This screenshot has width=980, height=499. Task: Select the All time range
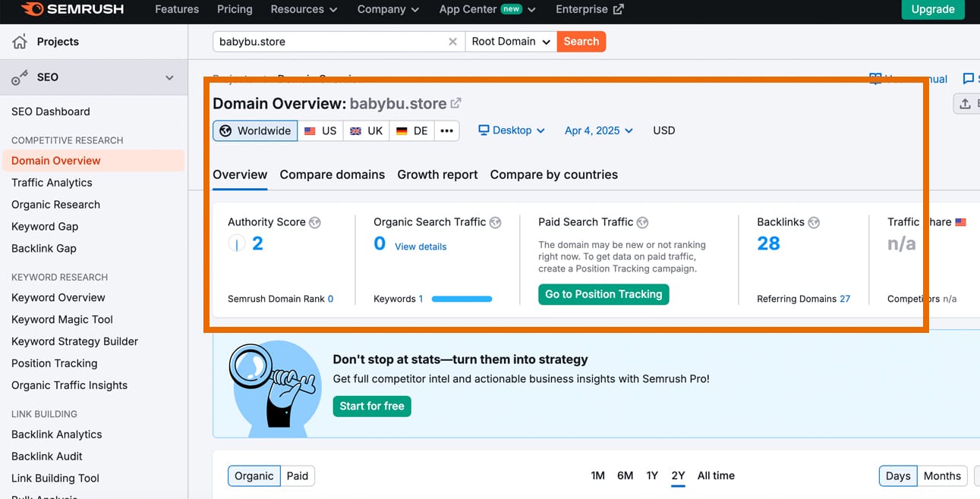tap(716, 475)
